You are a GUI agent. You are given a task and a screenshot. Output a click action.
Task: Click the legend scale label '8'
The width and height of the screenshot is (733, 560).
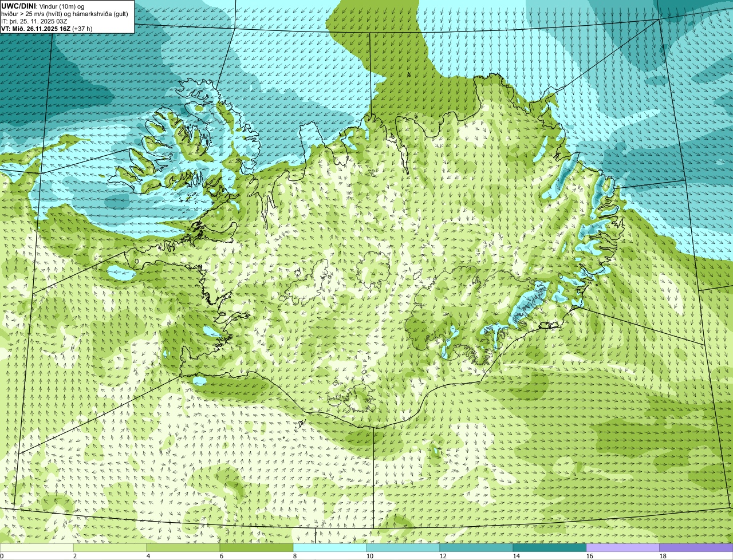click(x=295, y=556)
